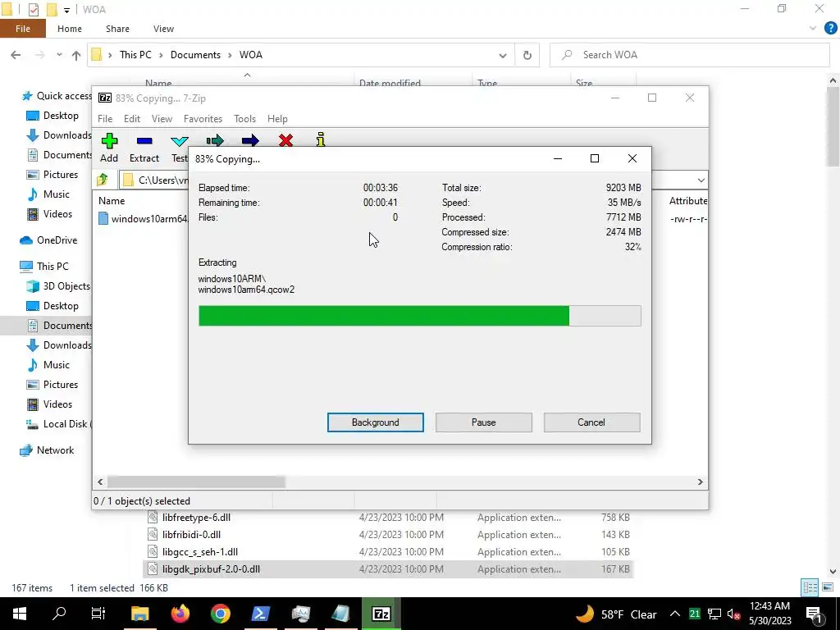Viewport: 840px width, 630px height.
Task: Open the 7-Zip File menu
Action: coord(105,119)
